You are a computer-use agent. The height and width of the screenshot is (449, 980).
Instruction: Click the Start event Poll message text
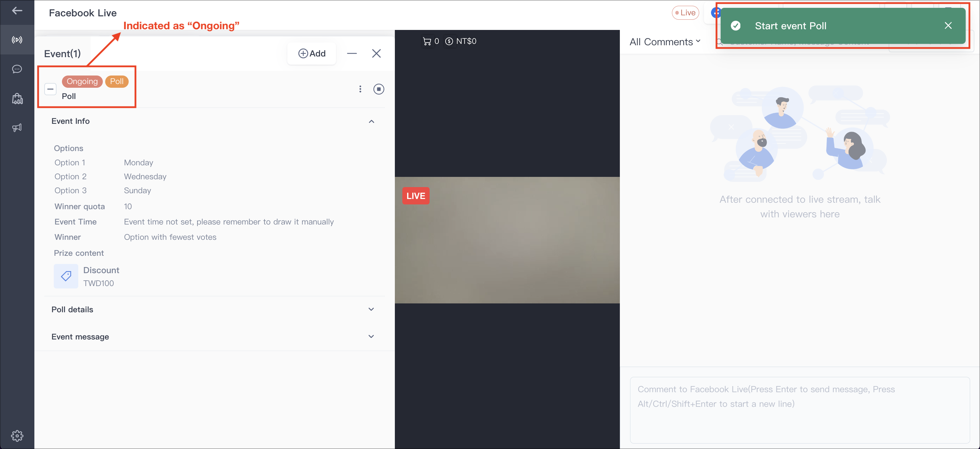coord(790,26)
